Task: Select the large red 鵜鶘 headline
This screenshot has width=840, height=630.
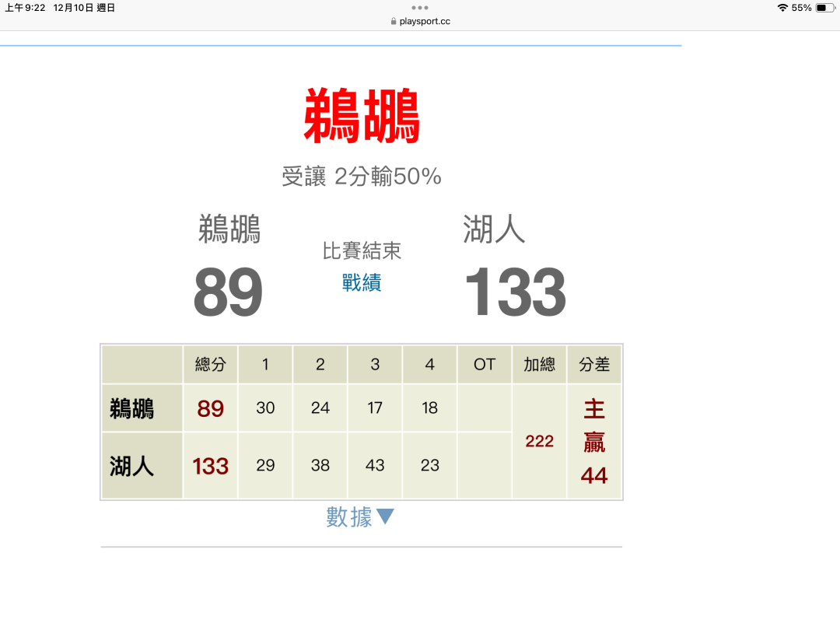Action: (362, 116)
